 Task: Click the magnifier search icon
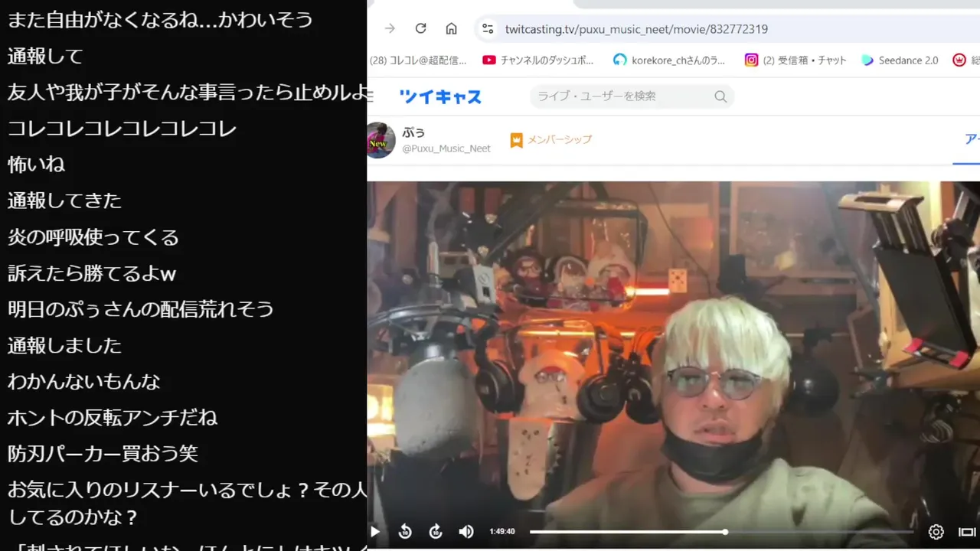[x=720, y=96]
